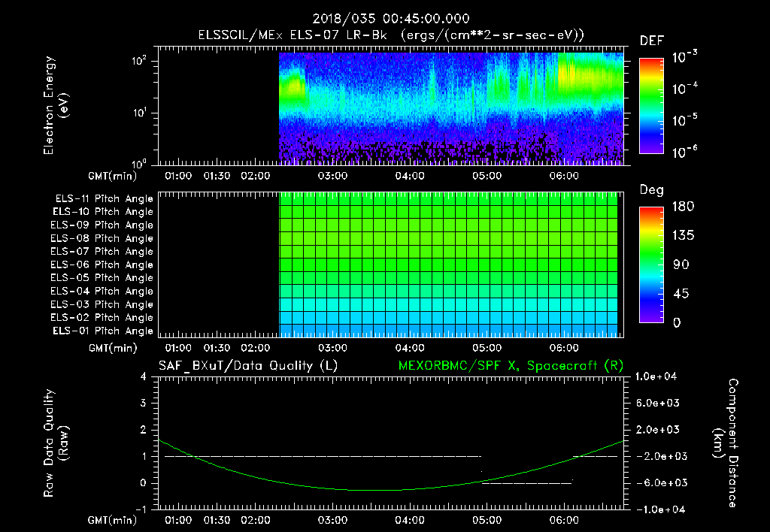The height and width of the screenshot is (532, 770).
Task: Click the 3 tick on Raw Data Quality axis
Action: [144, 403]
